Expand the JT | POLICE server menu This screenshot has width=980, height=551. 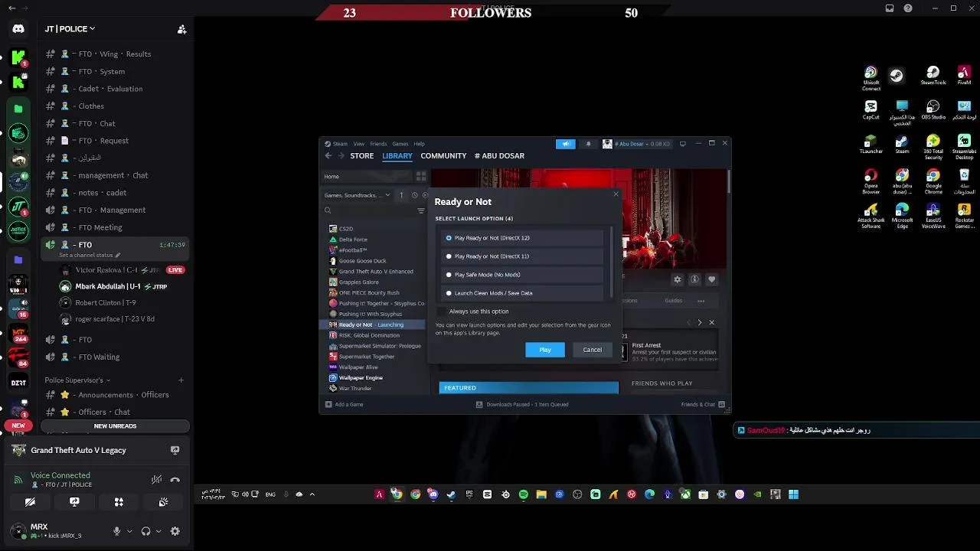tap(70, 29)
